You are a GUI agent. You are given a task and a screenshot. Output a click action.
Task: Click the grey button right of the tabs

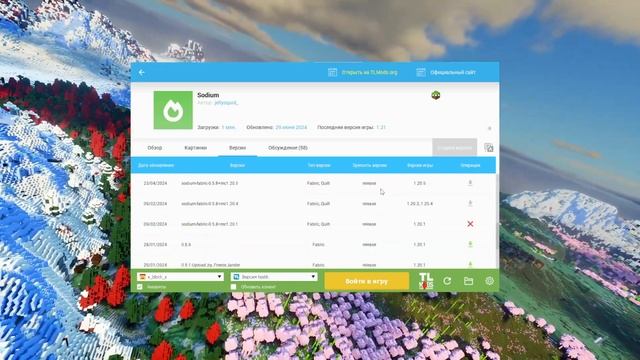coord(454,147)
